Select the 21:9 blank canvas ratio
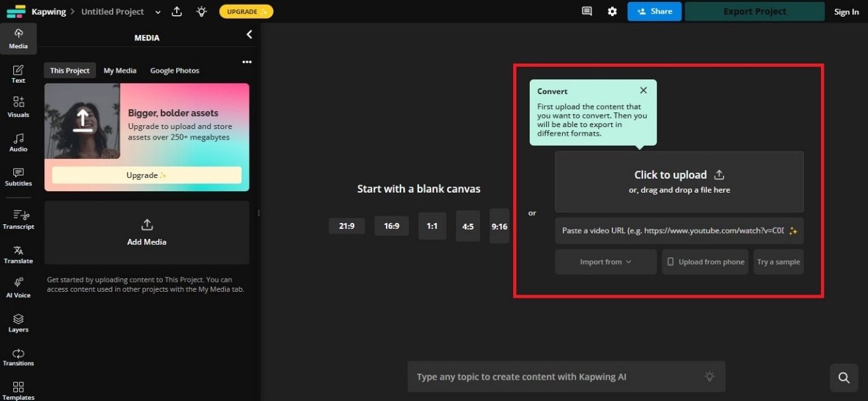The image size is (868, 401). click(x=347, y=226)
